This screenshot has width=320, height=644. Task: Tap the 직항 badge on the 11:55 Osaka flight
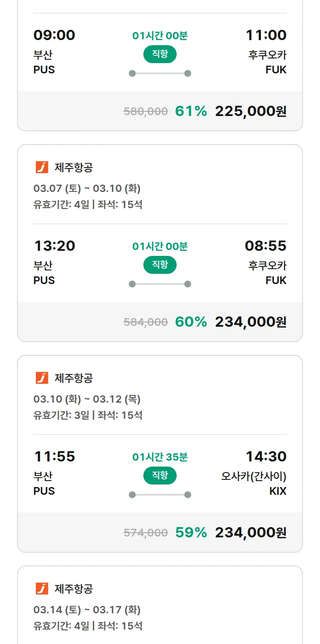click(x=160, y=476)
